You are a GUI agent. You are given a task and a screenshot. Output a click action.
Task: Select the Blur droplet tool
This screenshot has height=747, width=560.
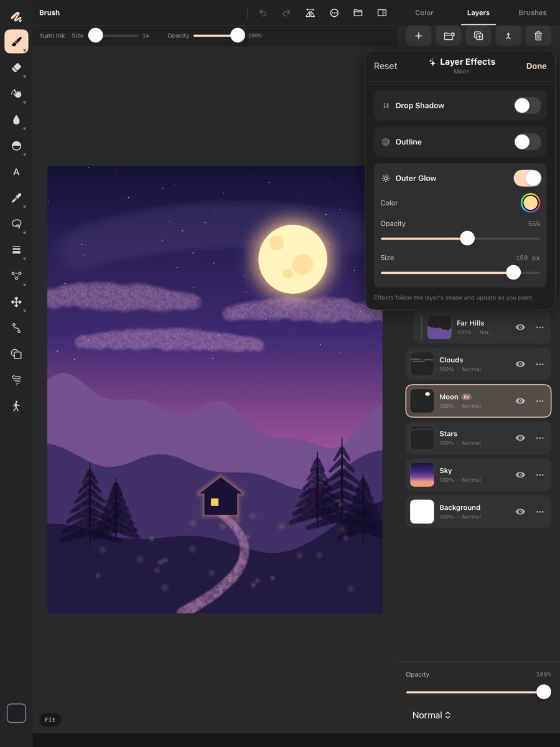tap(16, 120)
